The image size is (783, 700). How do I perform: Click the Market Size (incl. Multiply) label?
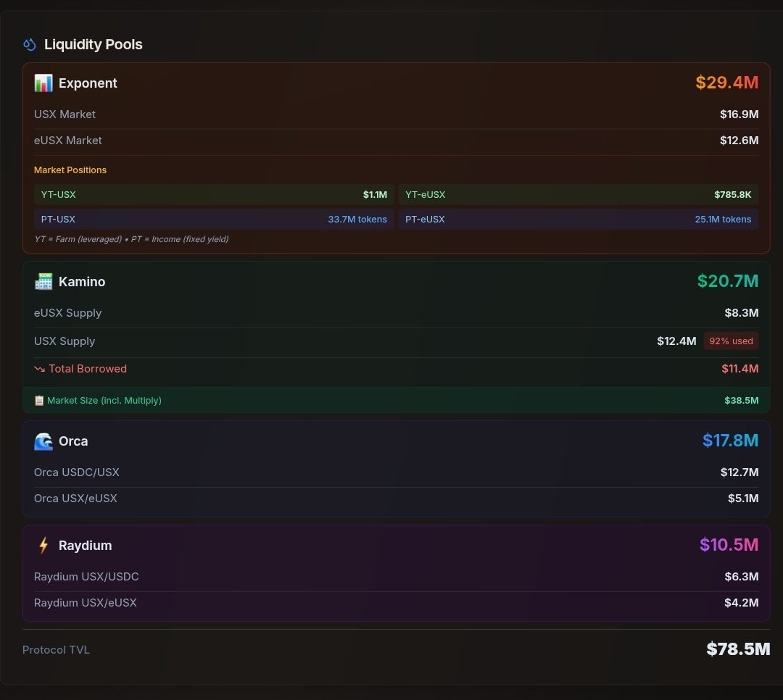(104, 401)
